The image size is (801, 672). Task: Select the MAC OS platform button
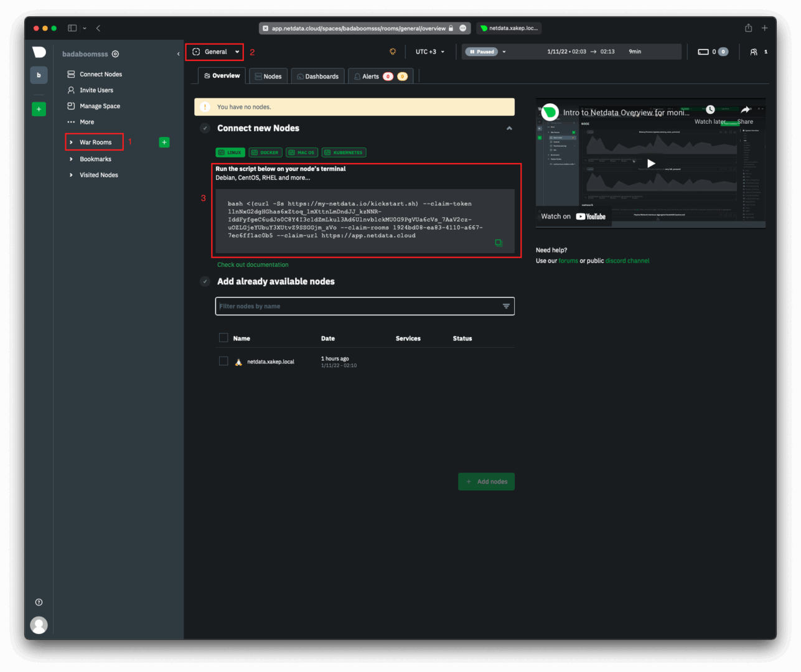[302, 152]
